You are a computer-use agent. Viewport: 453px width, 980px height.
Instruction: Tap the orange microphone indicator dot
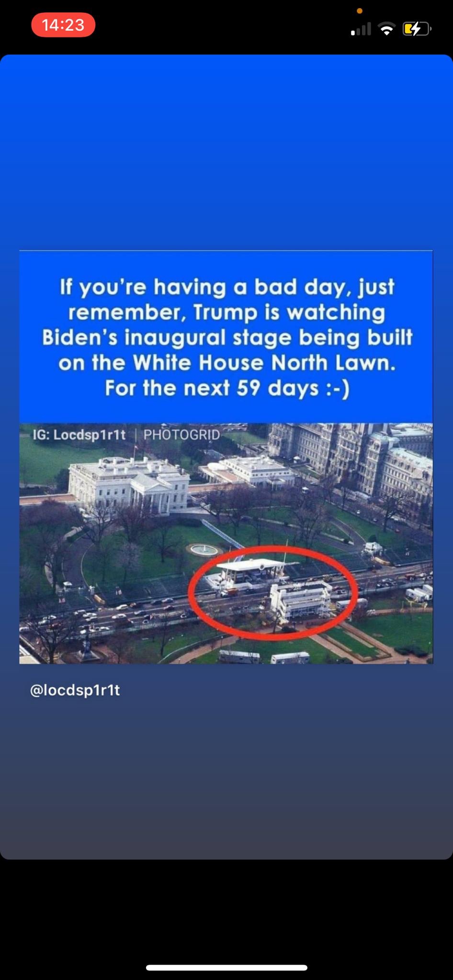pyautogui.click(x=360, y=11)
